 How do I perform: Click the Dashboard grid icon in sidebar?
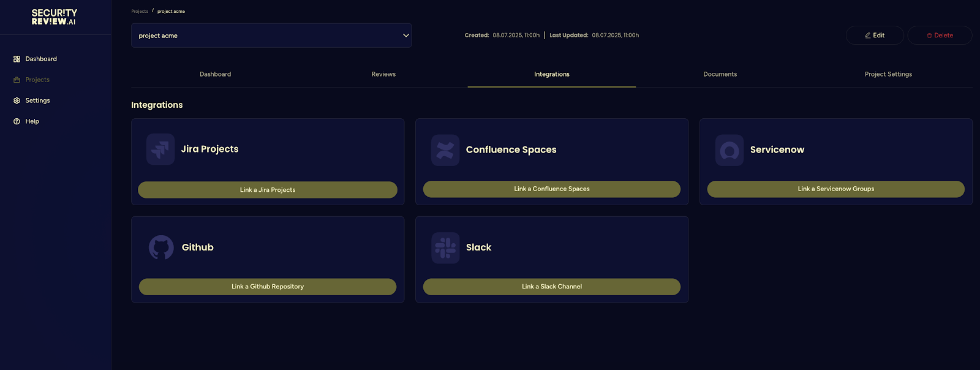pos(17,59)
